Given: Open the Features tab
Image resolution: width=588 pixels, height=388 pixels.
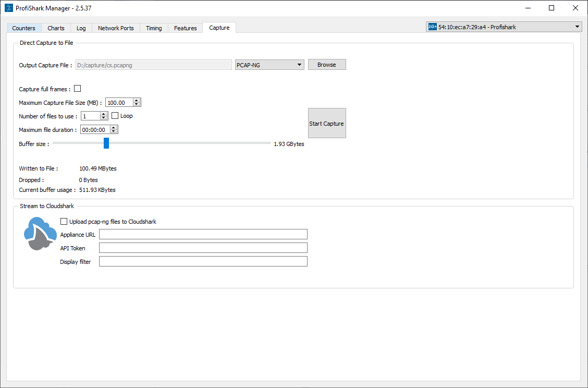Looking at the screenshot, I should (x=185, y=28).
